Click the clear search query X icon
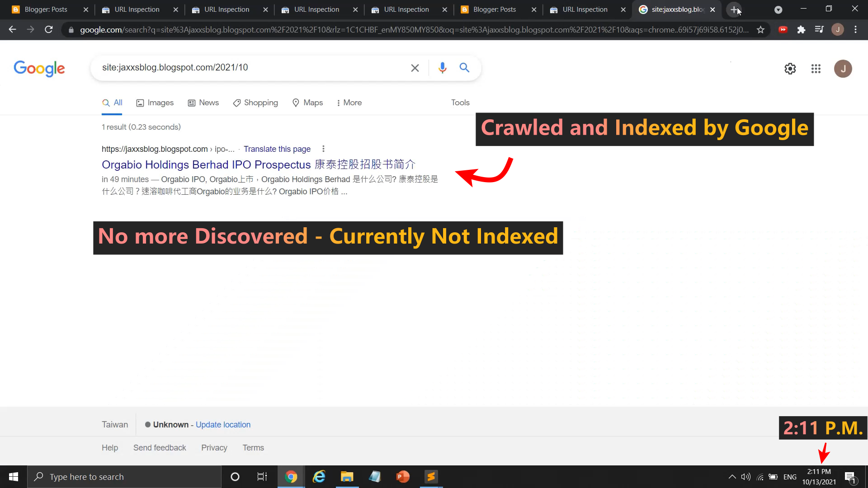 pos(415,67)
